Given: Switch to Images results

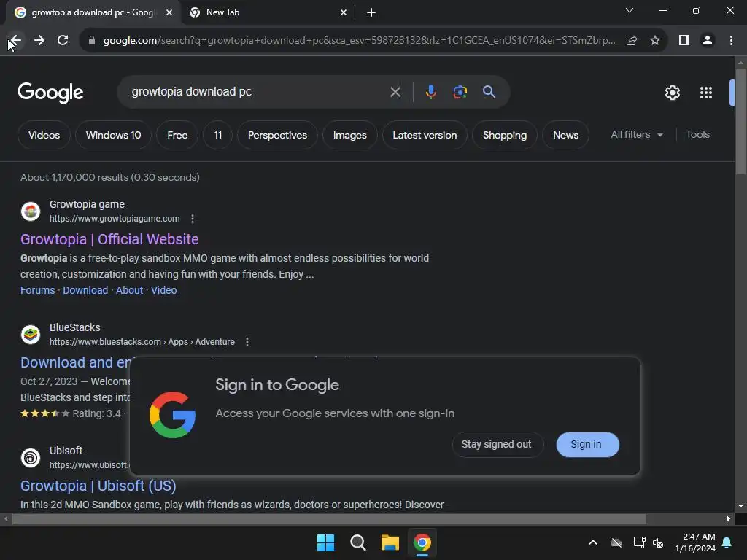Looking at the screenshot, I should click(x=349, y=135).
